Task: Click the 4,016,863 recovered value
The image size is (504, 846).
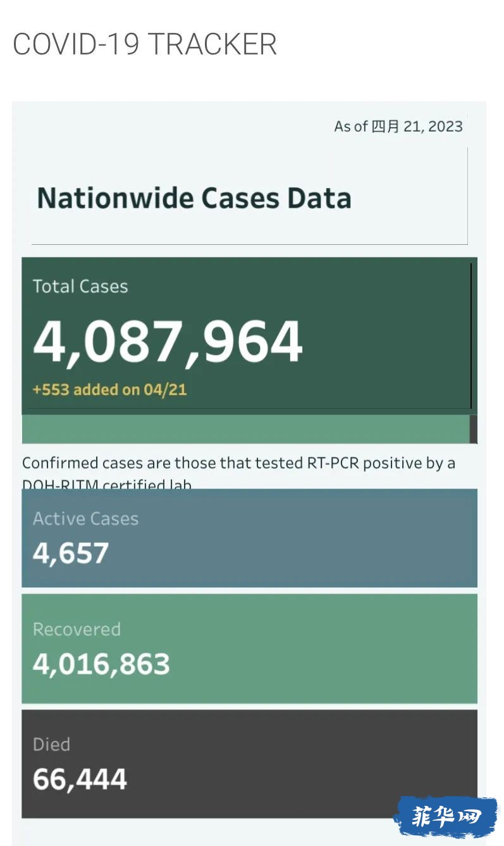Action: point(101,664)
